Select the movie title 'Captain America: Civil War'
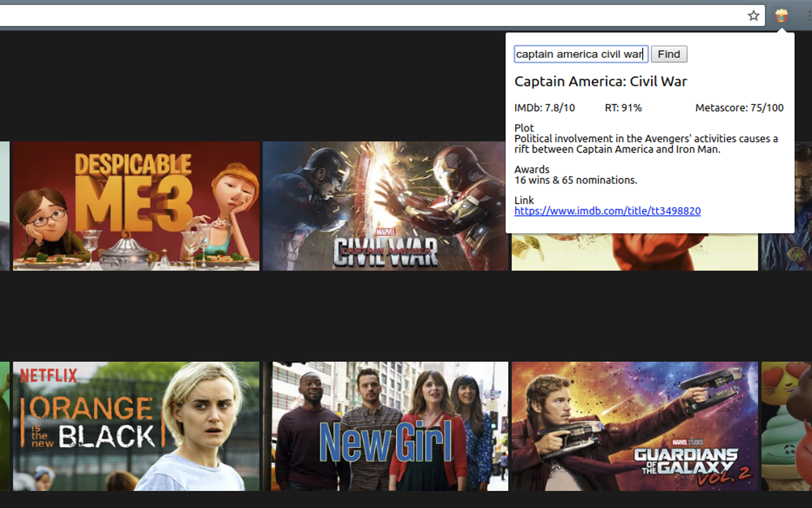The height and width of the screenshot is (508, 812). [601, 81]
